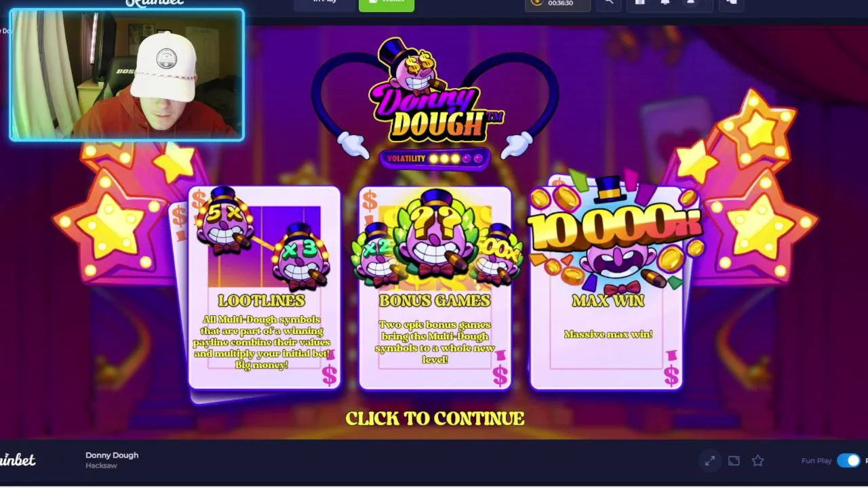Click the streamer webcam overlay
The width and height of the screenshot is (868, 488).
click(x=127, y=75)
